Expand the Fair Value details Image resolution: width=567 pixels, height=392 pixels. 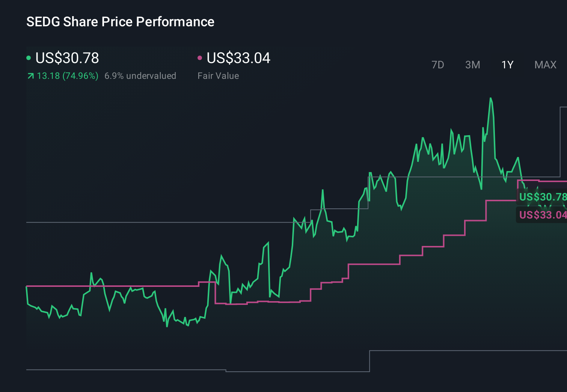click(218, 75)
